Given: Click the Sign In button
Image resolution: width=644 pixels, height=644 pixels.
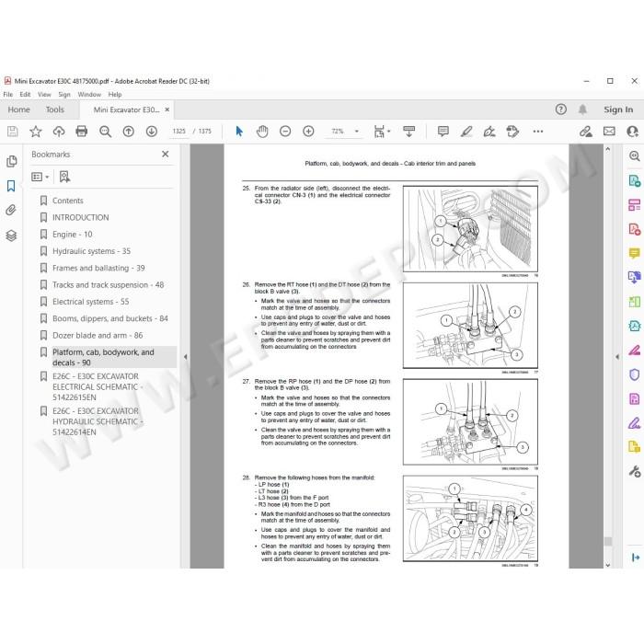Looking at the screenshot, I should point(618,109).
